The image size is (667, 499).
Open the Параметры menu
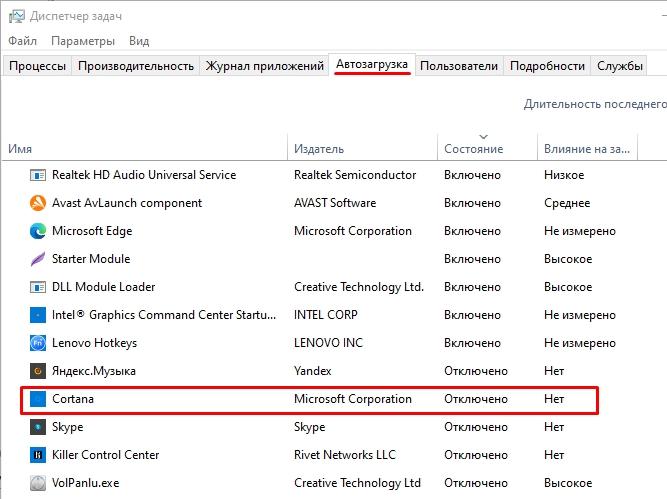pyautogui.click(x=83, y=41)
